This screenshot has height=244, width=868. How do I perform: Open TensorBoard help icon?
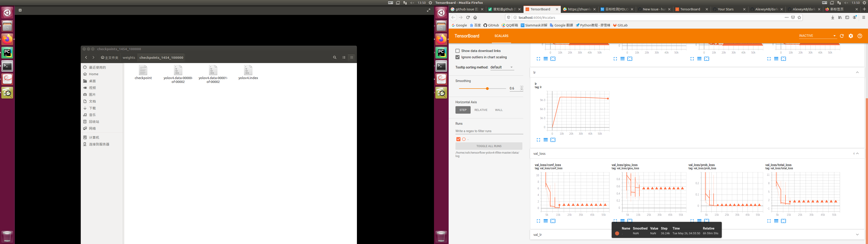[860, 36]
